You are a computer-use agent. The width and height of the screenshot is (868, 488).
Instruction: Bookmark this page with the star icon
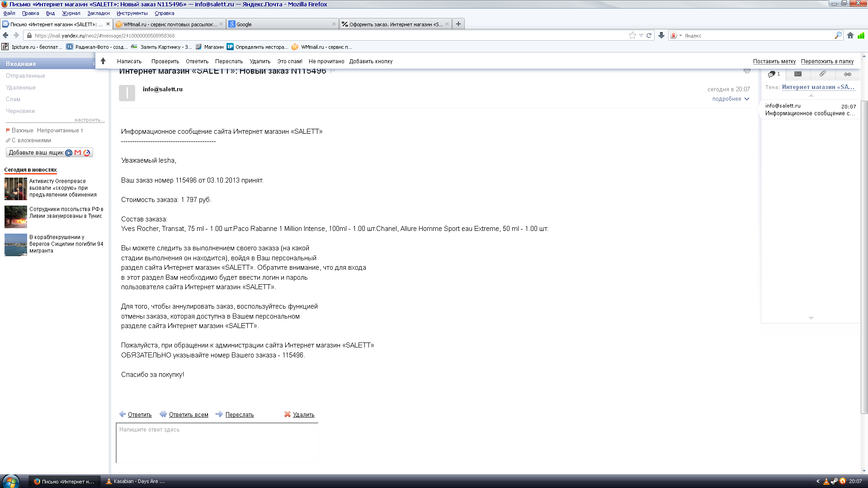click(632, 35)
